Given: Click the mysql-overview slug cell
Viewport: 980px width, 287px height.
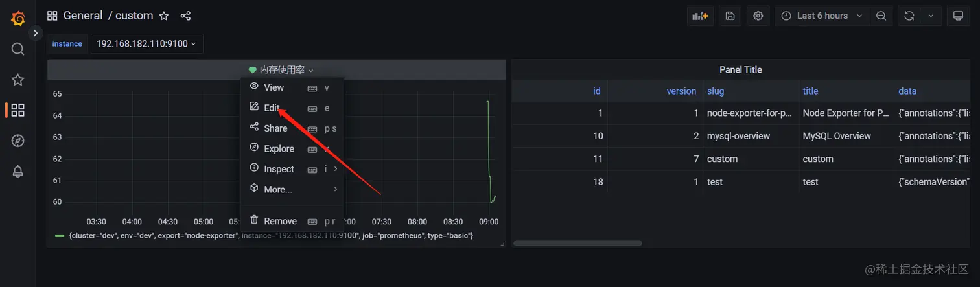Looking at the screenshot, I should [751, 136].
